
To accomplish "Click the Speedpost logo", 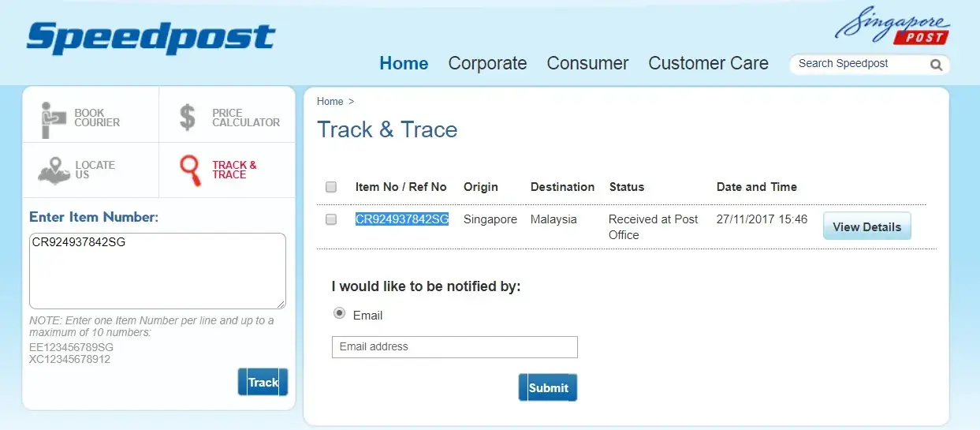I will click(151, 38).
